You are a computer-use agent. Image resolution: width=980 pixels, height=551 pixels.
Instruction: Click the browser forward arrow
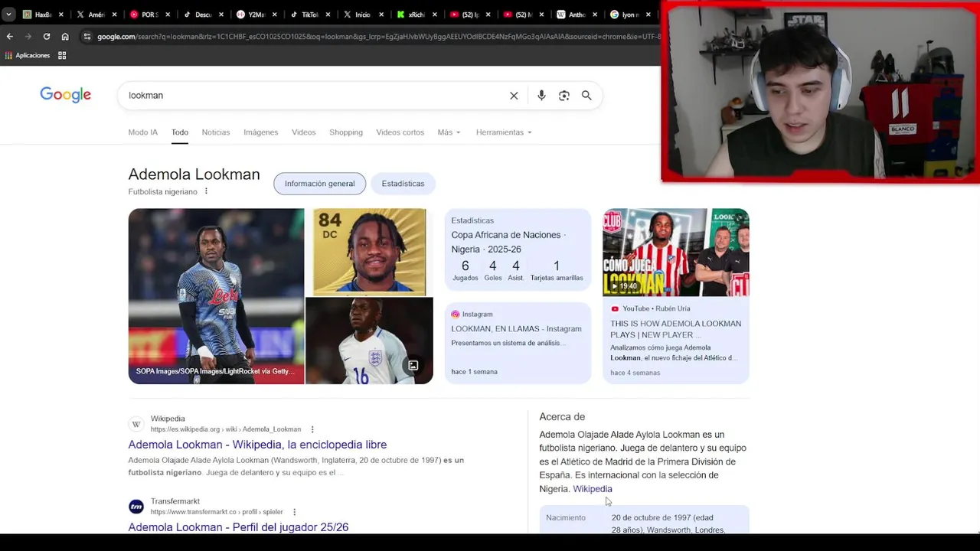(28, 36)
